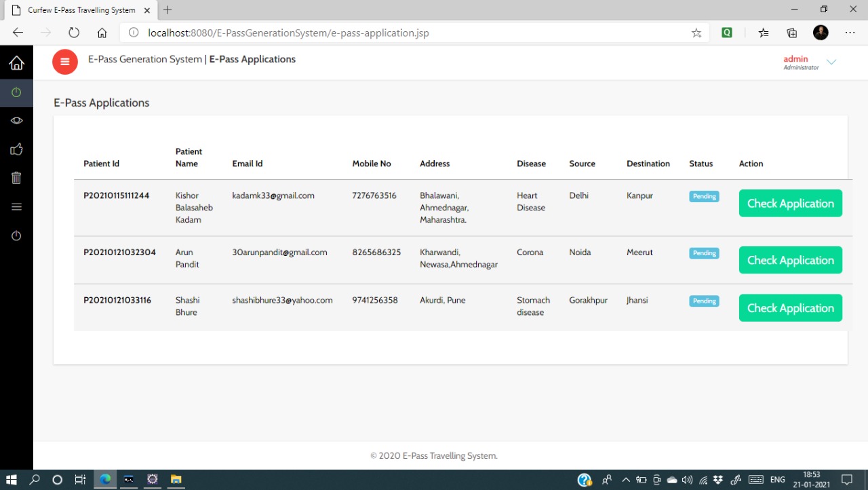Toggle the red hamburger menu button
The image size is (868, 490).
65,62
